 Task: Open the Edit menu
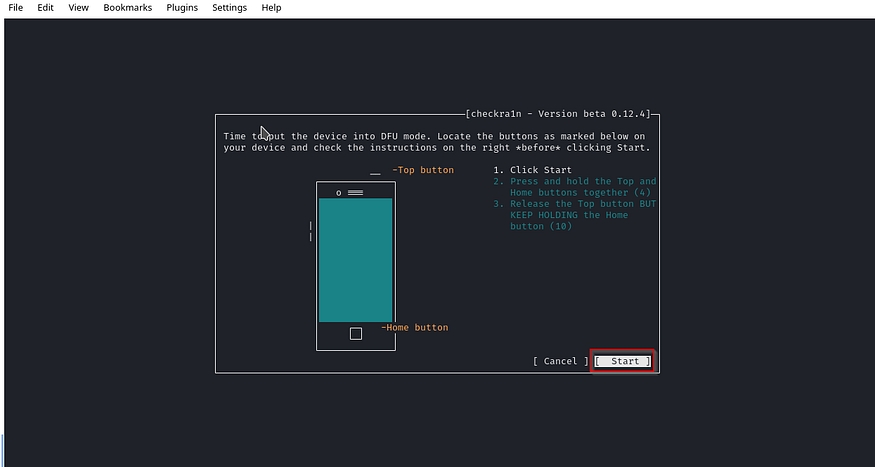click(46, 8)
